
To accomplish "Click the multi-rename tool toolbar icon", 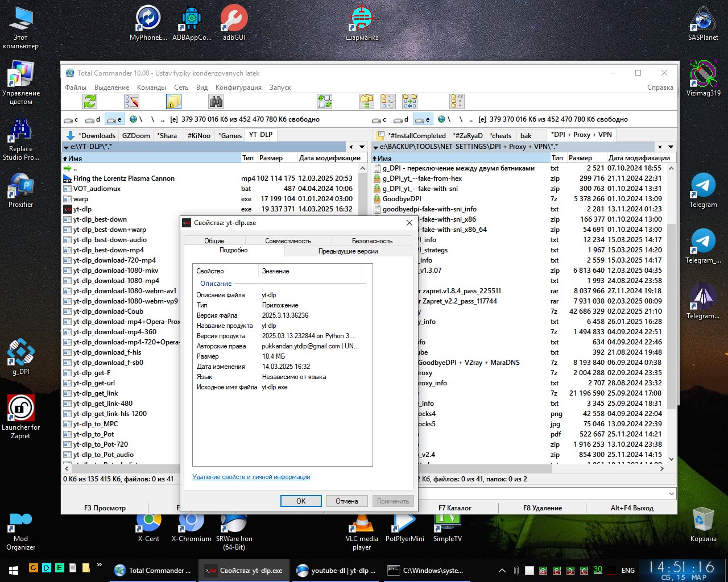I will coord(132,102).
